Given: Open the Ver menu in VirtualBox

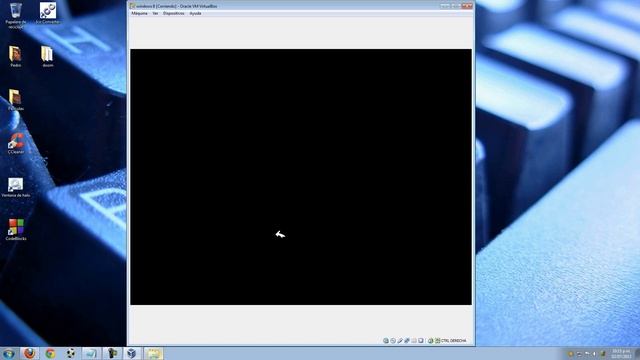Looking at the screenshot, I should (x=155, y=13).
